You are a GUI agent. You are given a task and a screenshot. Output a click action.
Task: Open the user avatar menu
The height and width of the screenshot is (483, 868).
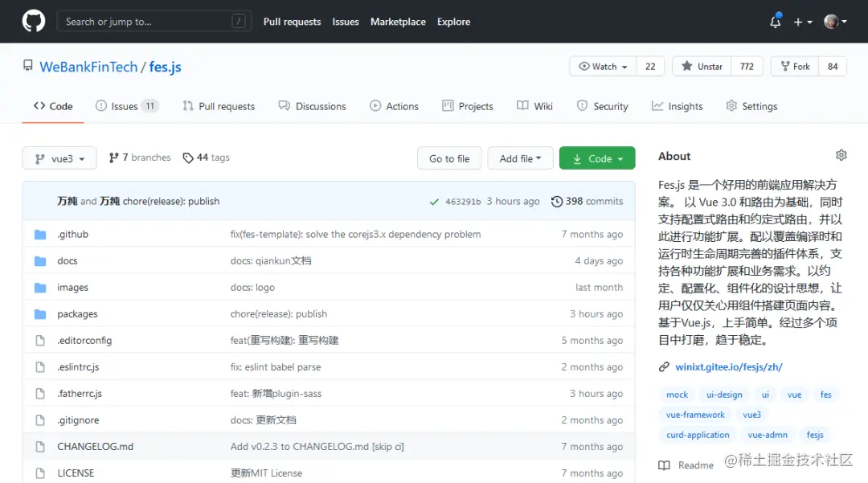click(x=835, y=22)
